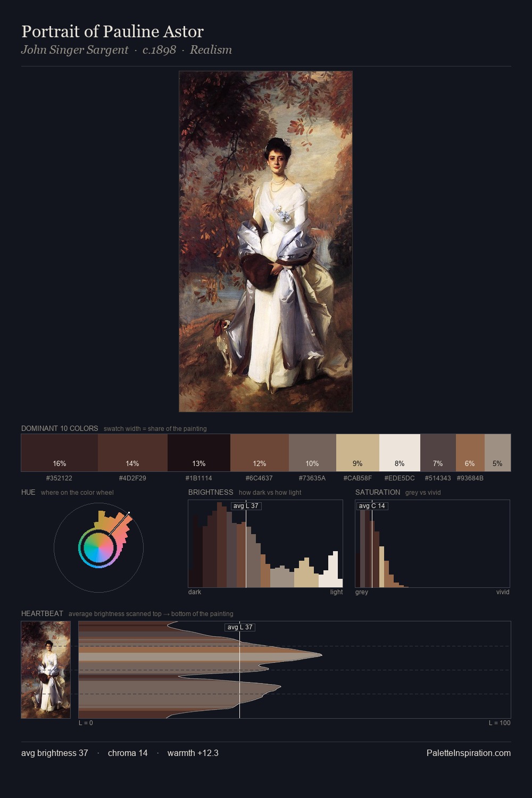Click the date c.1898

pos(159,50)
